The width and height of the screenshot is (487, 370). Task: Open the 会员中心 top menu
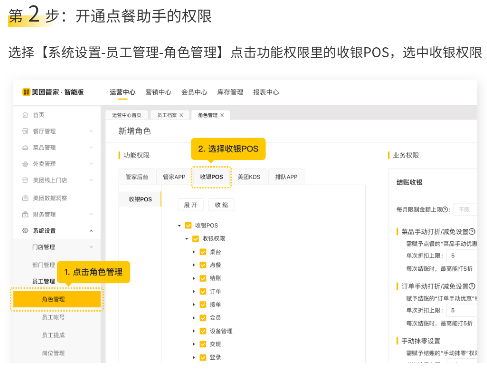tap(194, 92)
